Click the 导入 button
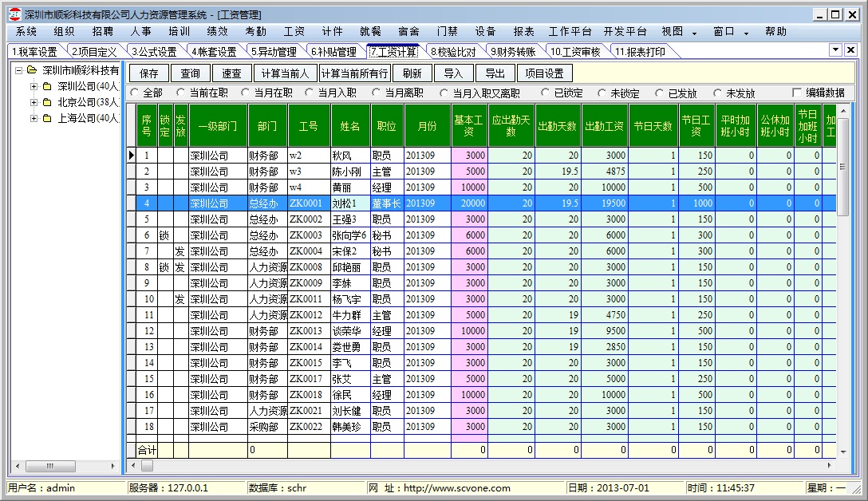 coord(453,73)
